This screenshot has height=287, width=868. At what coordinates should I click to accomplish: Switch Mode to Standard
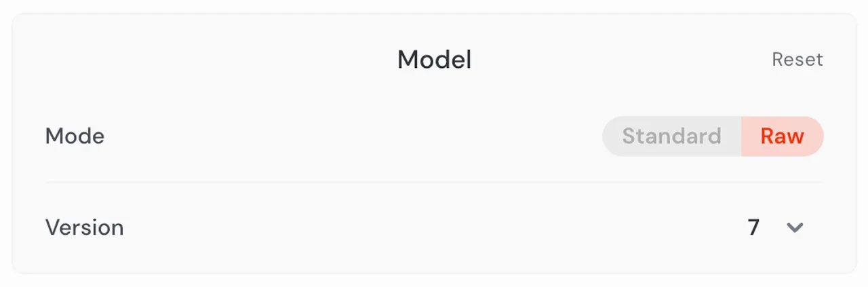671,136
